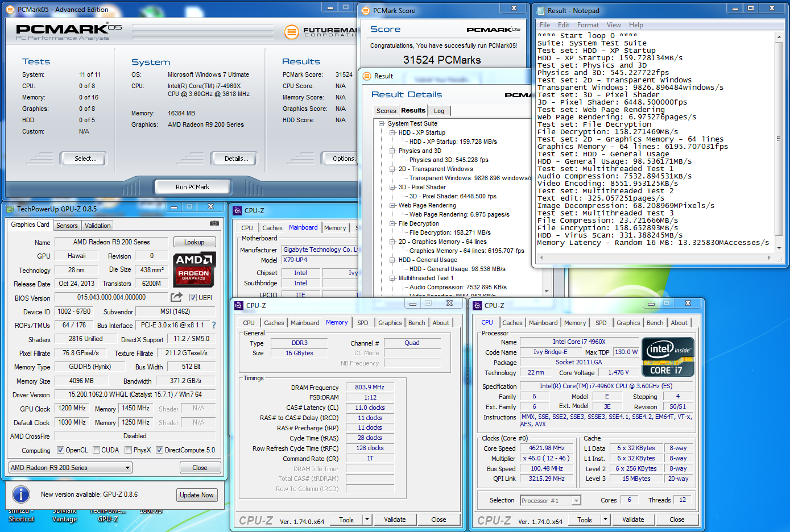Click the Lookup button in GPU-Z
790x532 pixels.
pyautogui.click(x=194, y=242)
